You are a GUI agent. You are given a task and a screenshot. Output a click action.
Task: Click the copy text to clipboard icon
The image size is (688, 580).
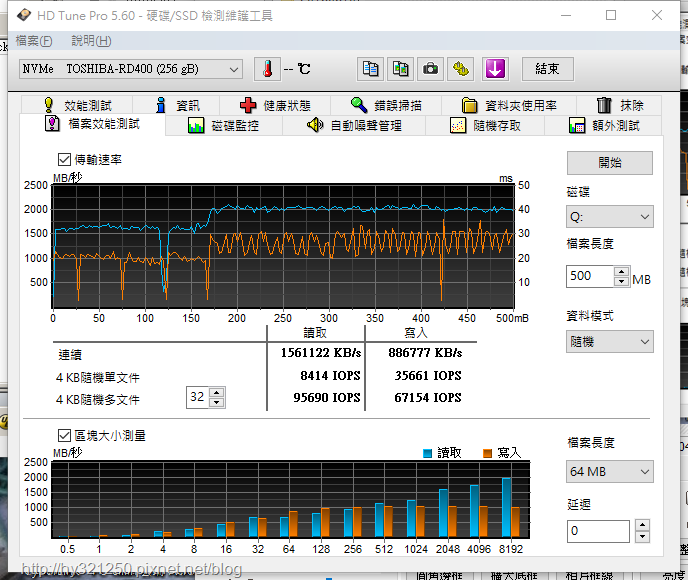tap(370, 69)
